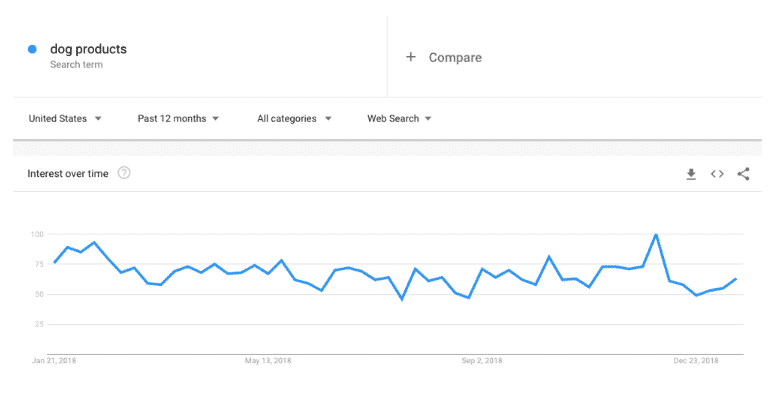Download the interest over time chart data
The image size is (768, 396).
[x=691, y=174]
